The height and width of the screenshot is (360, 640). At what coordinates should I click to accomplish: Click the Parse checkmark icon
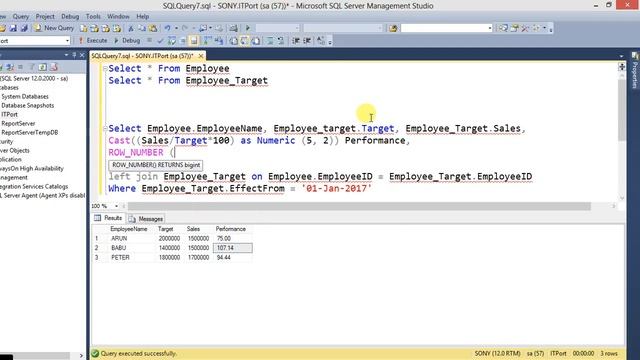coord(160,40)
